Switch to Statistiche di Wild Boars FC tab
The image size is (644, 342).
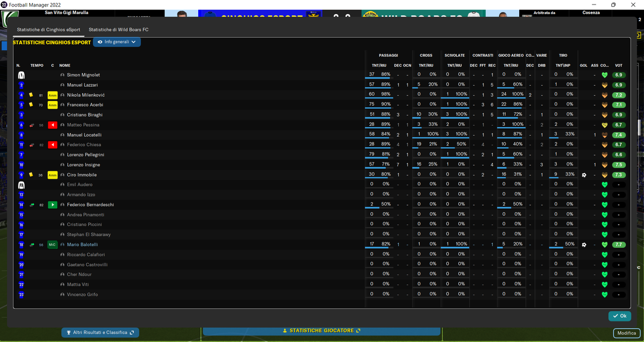point(119,30)
